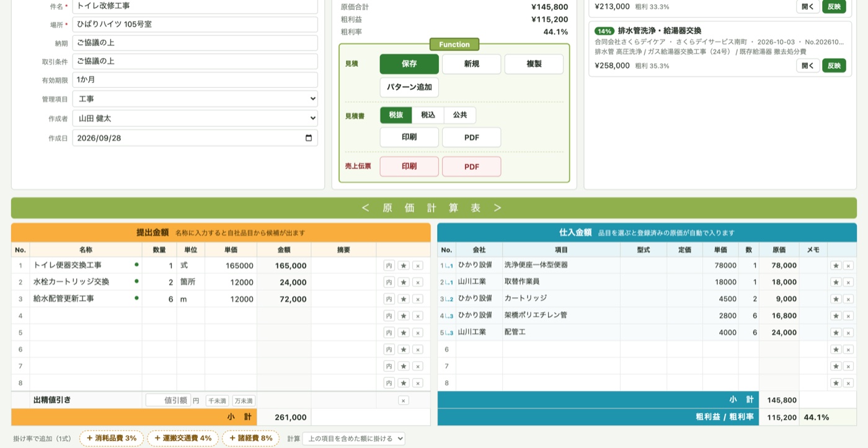Toggle 内 on トイレ便器交換工事 row
Screen dimensions: 868x448
click(389, 265)
